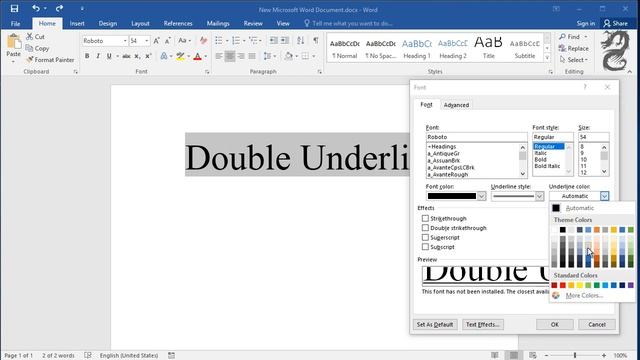640x360 pixels.
Task: Switch to the Layout ribbon tab
Action: pyautogui.click(x=140, y=23)
